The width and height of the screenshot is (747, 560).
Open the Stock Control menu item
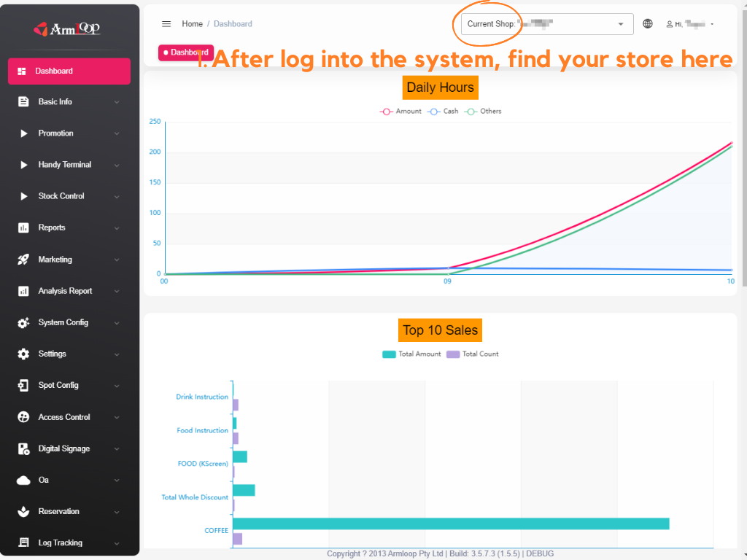(x=61, y=196)
